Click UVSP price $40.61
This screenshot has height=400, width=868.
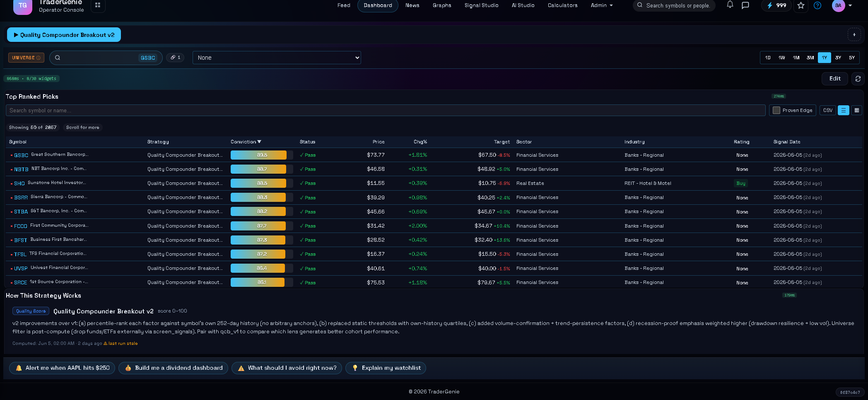point(376,269)
